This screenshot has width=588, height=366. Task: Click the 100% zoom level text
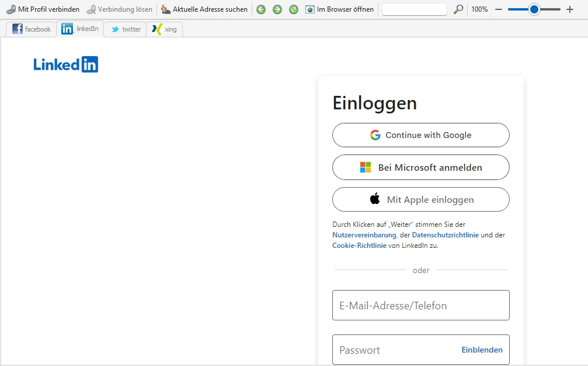pos(479,9)
